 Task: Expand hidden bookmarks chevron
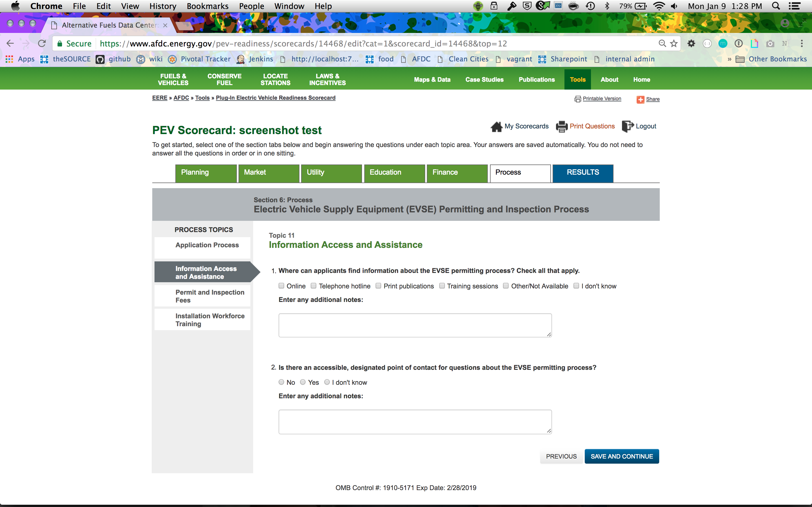tap(729, 59)
